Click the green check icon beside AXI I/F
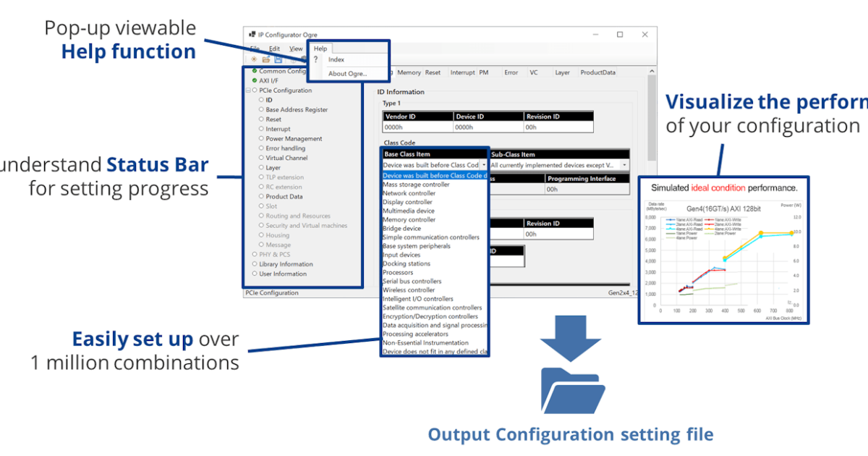This screenshot has width=868, height=456. point(253,80)
